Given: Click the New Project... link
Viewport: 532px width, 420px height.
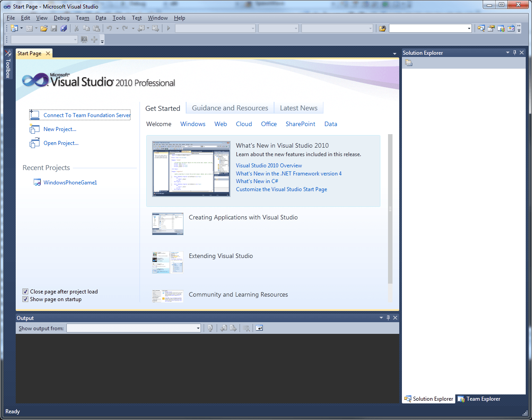Looking at the screenshot, I should 60,129.
